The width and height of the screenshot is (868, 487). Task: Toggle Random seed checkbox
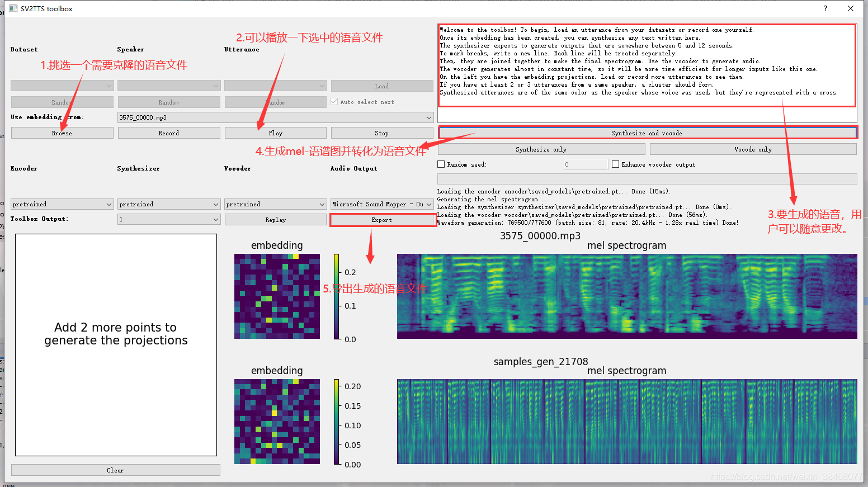click(441, 164)
